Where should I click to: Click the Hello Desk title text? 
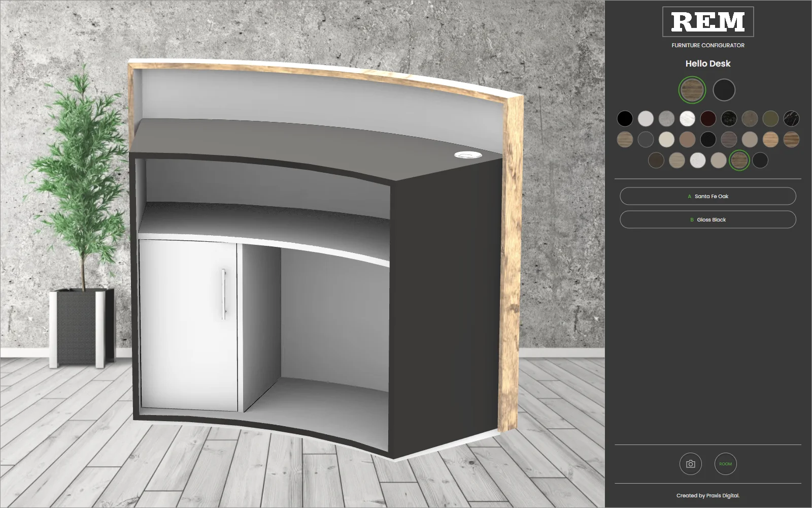[x=708, y=63]
